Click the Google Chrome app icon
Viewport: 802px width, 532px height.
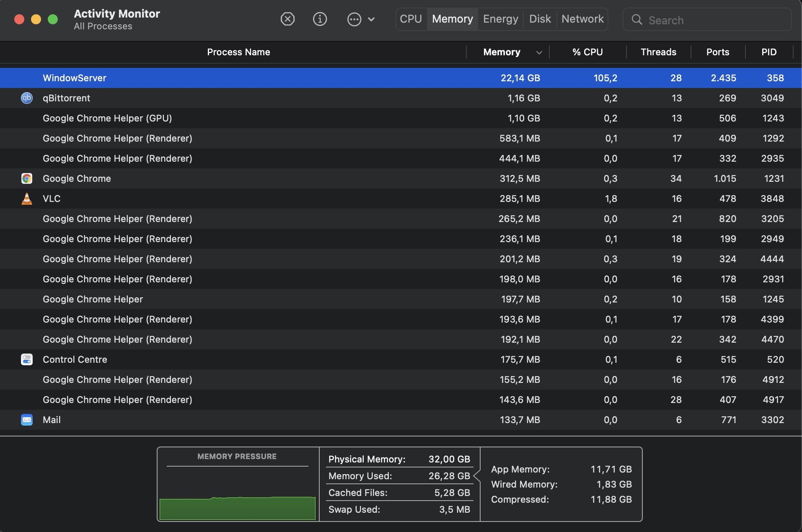tap(27, 178)
